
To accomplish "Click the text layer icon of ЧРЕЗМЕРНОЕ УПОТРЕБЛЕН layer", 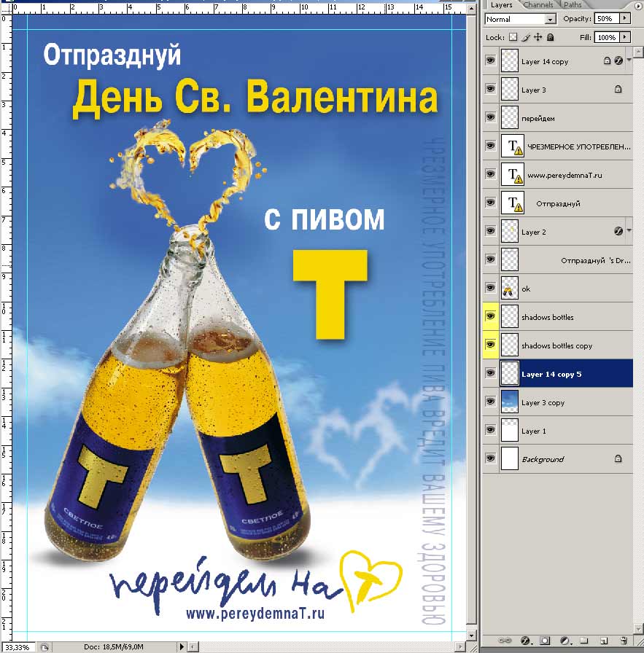I will coord(512,146).
